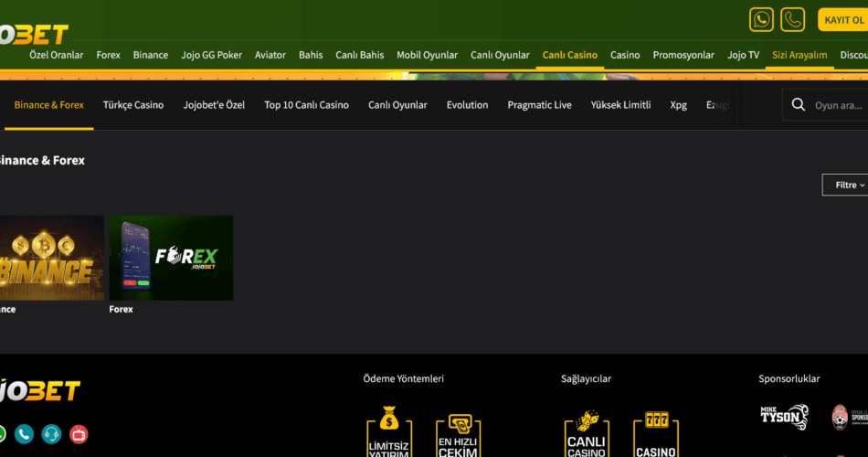
Task: Click the En Hızlı Çekim icon
Action: tap(458, 435)
